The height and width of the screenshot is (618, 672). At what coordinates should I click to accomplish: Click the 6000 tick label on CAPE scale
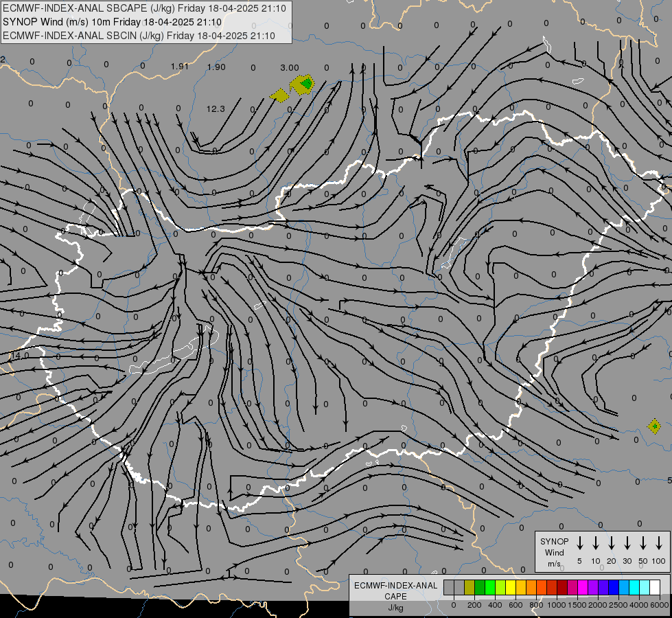[x=659, y=605]
